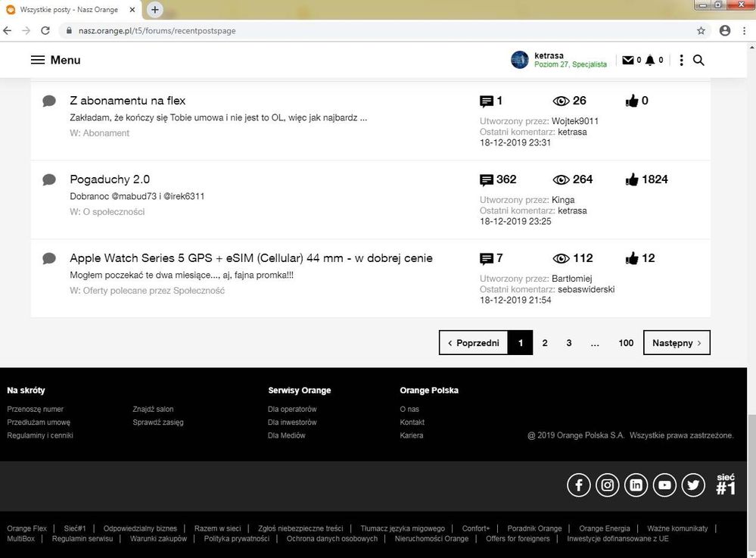Viewport: 756px width, 558px height.
Task: Open the Facebook social icon
Action: 579,485
